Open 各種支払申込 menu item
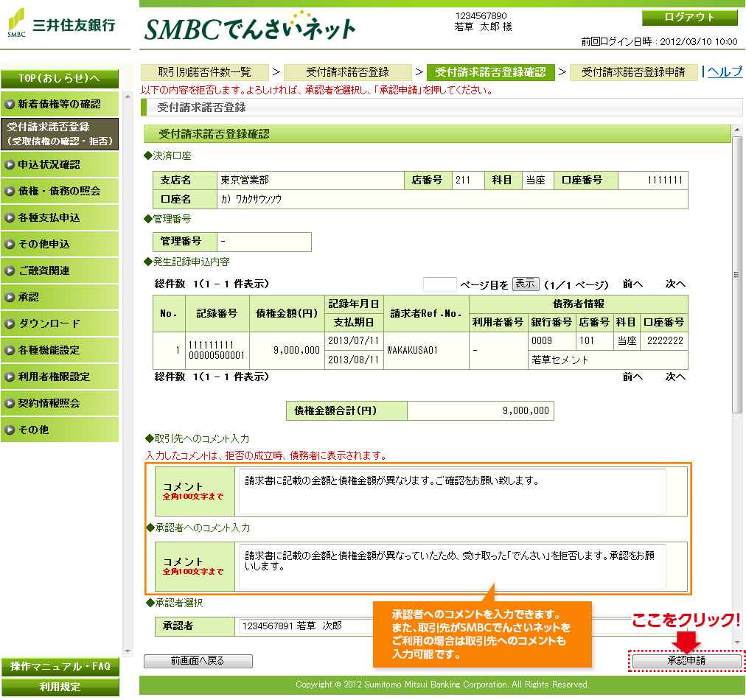Image resolution: width=746 pixels, height=700 pixels. pos(60,218)
